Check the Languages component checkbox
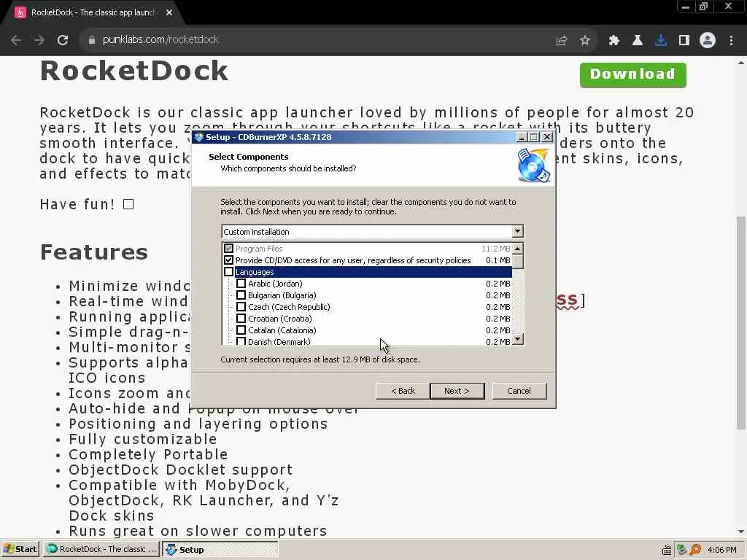747x560 pixels. click(228, 272)
